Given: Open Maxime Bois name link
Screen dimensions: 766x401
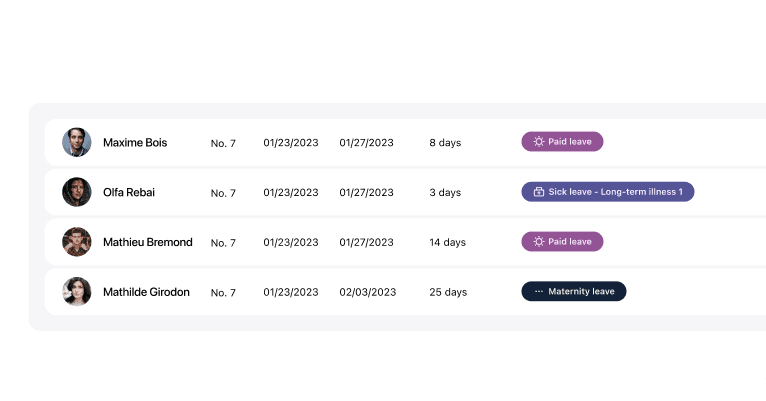Looking at the screenshot, I should tap(135, 143).
